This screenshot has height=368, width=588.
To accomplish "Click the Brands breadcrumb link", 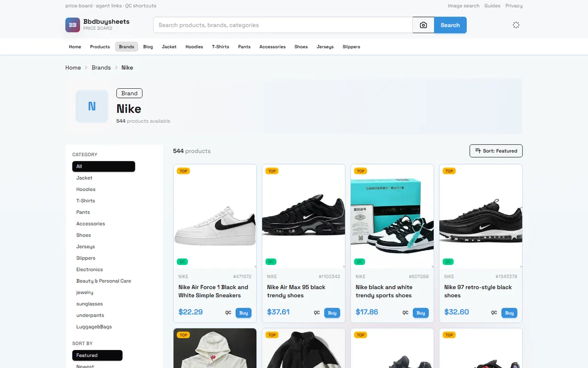I will coord(101,68).
